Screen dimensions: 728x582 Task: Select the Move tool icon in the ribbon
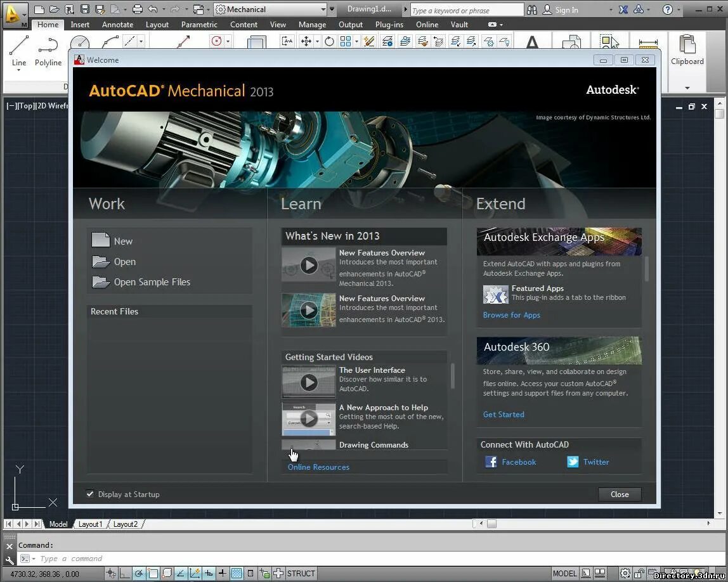(306, 42)
